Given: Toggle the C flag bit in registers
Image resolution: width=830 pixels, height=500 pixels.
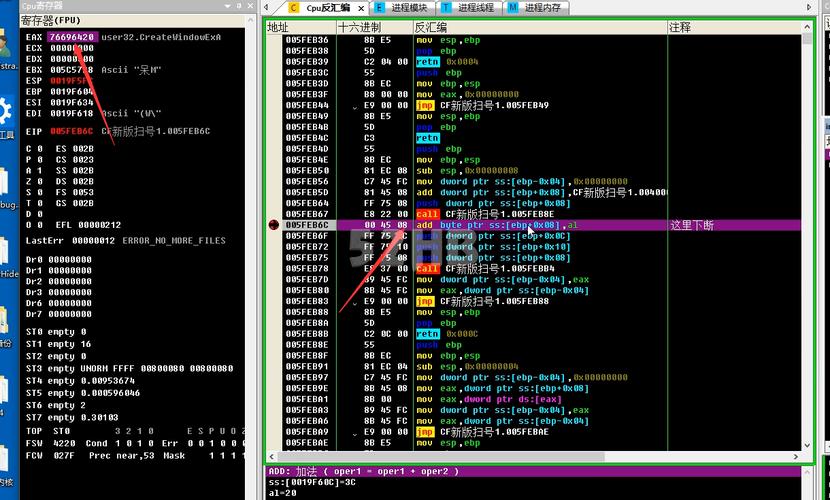Looking at the screenshot, I should 39,148.
